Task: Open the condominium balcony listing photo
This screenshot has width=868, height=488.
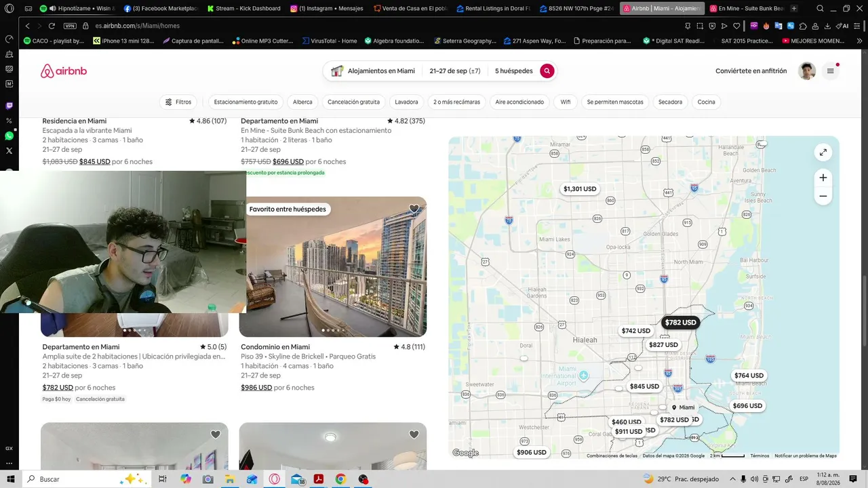Action: [333, 266]
